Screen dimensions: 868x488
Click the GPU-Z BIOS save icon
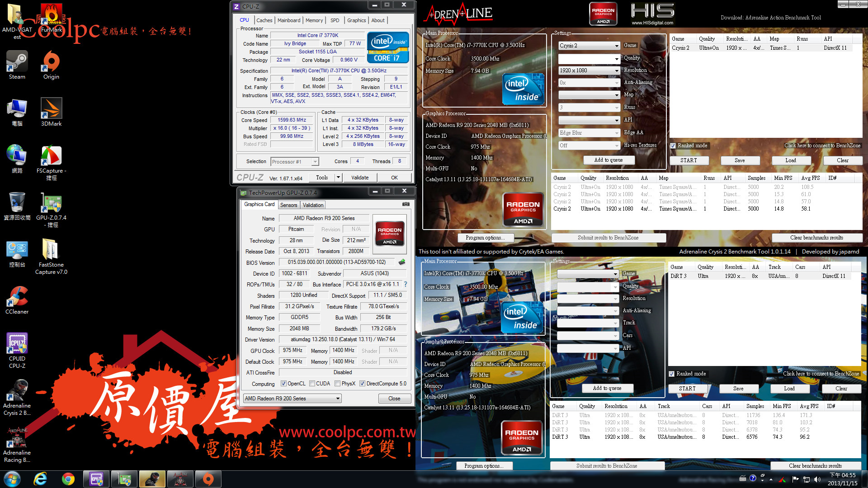(x=401, y=262)
